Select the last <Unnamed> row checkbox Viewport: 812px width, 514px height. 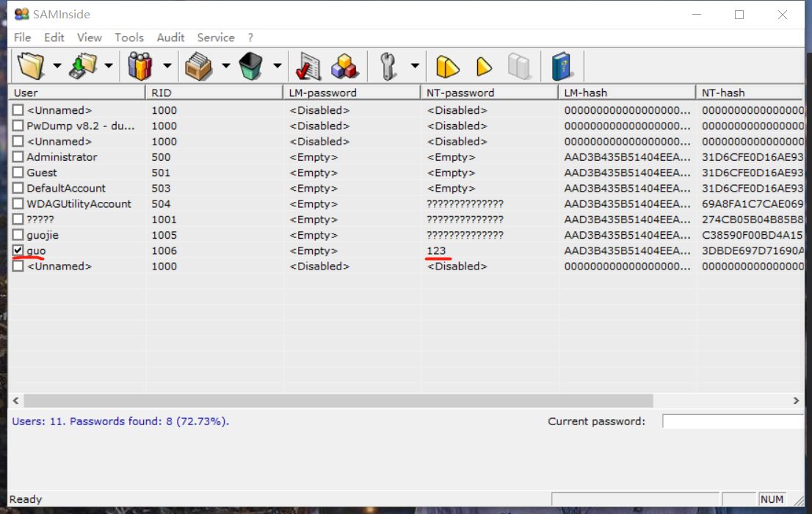click(x=18, y=266)
